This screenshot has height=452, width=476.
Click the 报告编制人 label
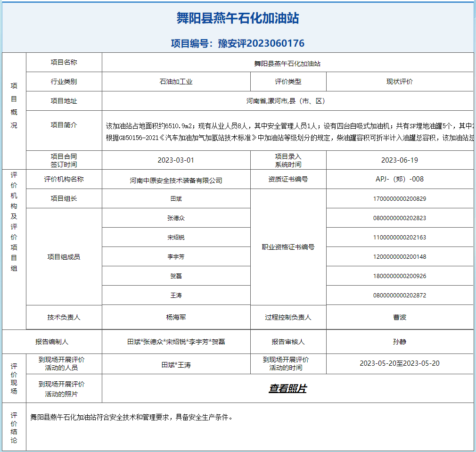point(52,342)
